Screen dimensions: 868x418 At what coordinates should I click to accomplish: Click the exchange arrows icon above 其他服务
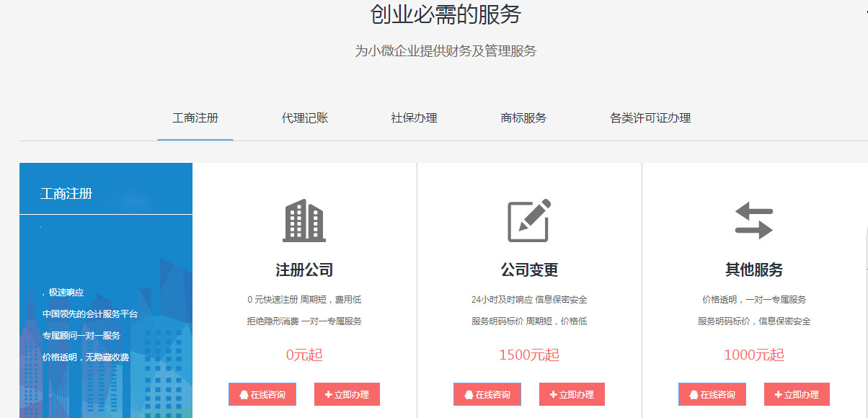(x=754, y=221)
